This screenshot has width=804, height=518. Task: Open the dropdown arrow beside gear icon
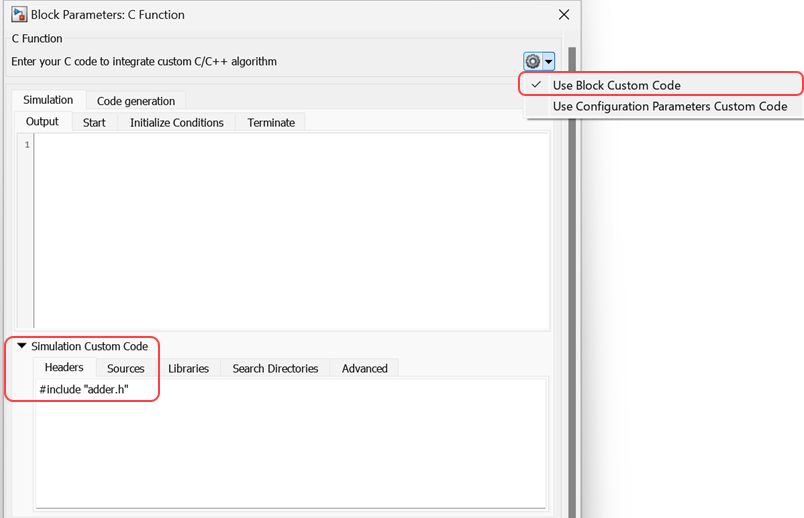tap(548, 61)
